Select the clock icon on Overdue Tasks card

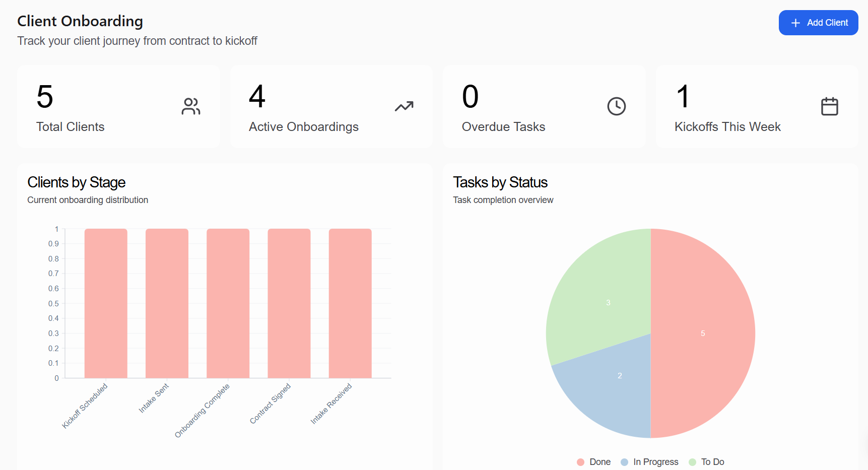[x=616, y=106]
